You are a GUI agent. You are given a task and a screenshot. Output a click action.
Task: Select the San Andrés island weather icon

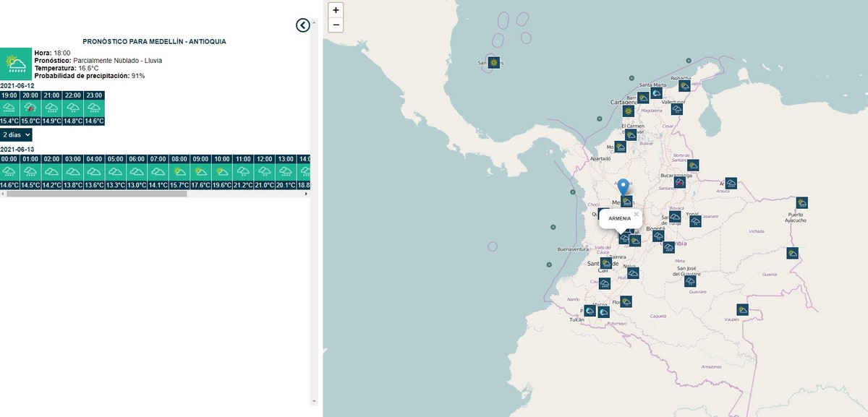click(493, 63)
